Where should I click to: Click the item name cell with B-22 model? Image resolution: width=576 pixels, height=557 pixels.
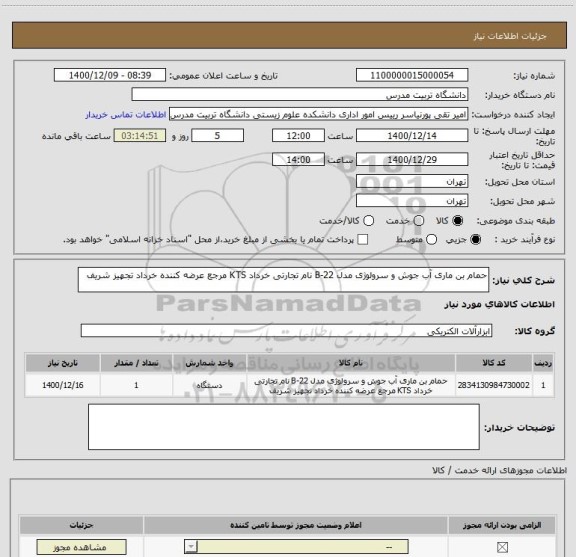click(350, 385)
